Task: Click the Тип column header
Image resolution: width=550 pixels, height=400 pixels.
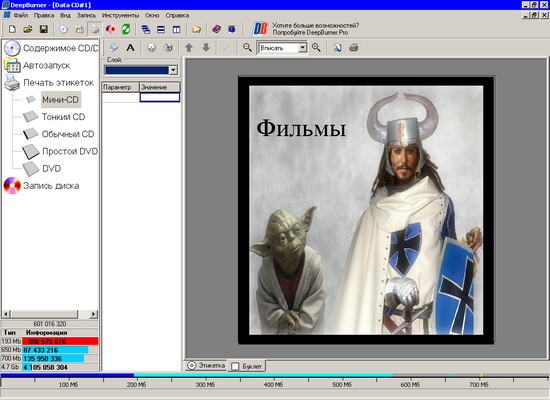Action: (10, 332)
